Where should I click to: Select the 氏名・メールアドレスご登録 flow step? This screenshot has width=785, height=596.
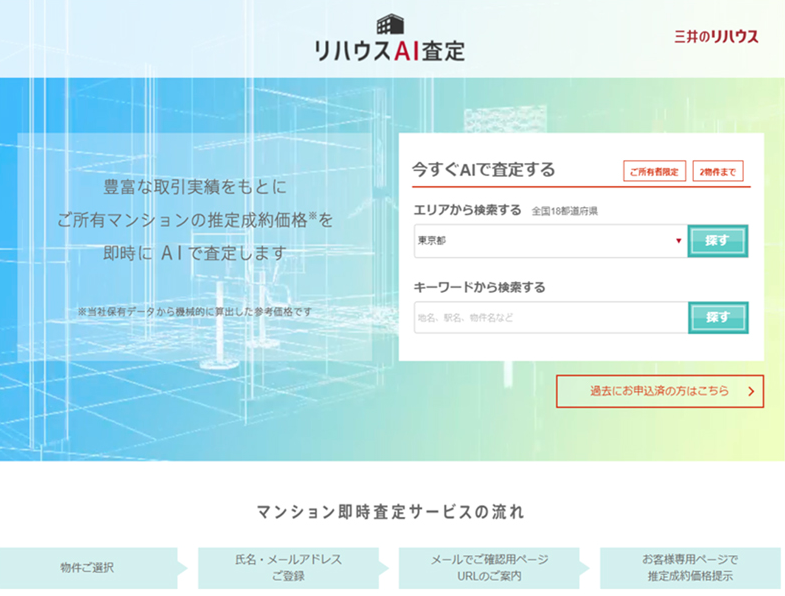click(x=288, y=568)
